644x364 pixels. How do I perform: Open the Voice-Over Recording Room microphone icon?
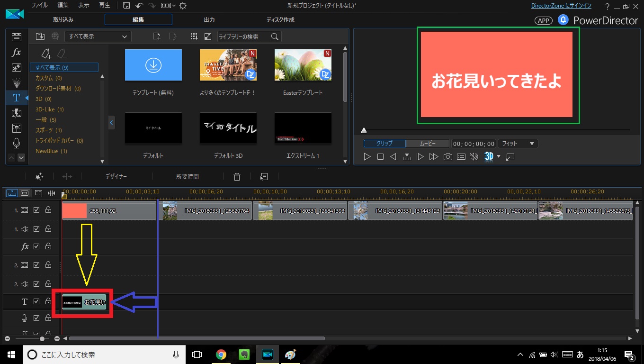tap(17, 143)
